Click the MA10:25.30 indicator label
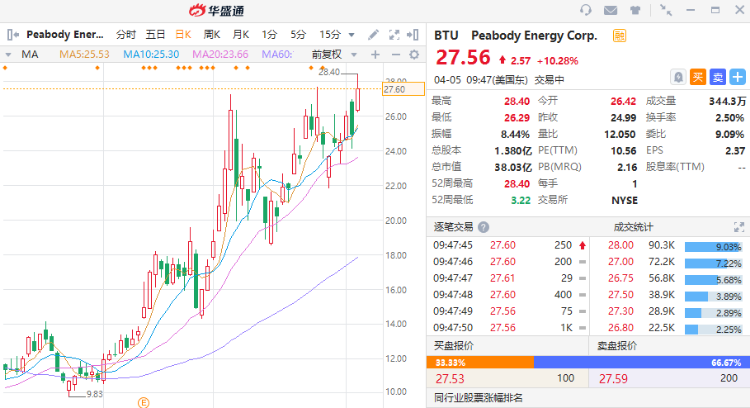Screen dimensions: 750x408 coord(151,55)
